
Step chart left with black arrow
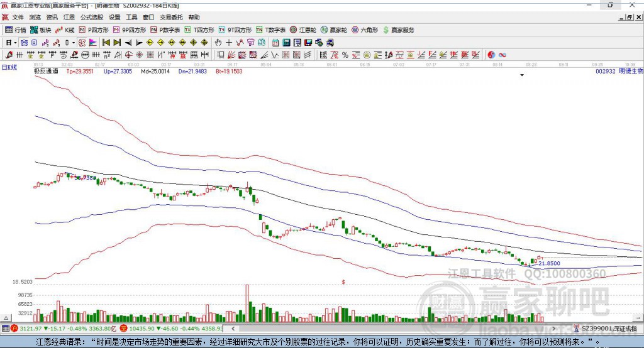128,43
